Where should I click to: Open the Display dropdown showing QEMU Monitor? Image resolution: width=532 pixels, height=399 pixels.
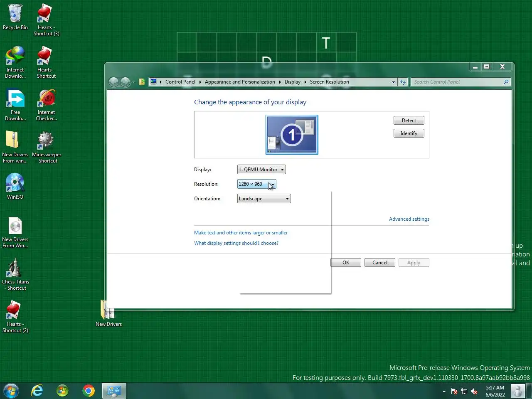pyautogui.click(x=261, y=170)
